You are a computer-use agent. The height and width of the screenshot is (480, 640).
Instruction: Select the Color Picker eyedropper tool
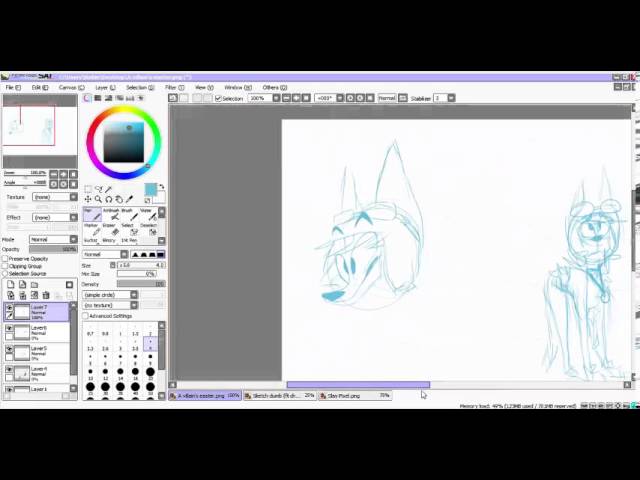(x=129, y=199)
